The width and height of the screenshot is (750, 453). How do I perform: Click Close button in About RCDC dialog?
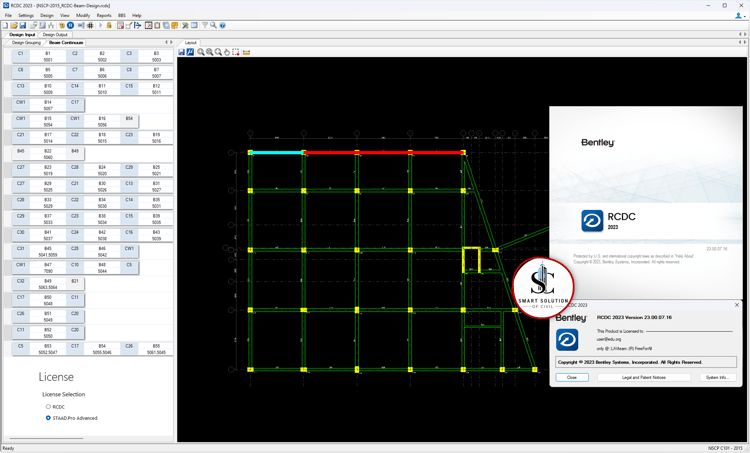tap(572, 377)
